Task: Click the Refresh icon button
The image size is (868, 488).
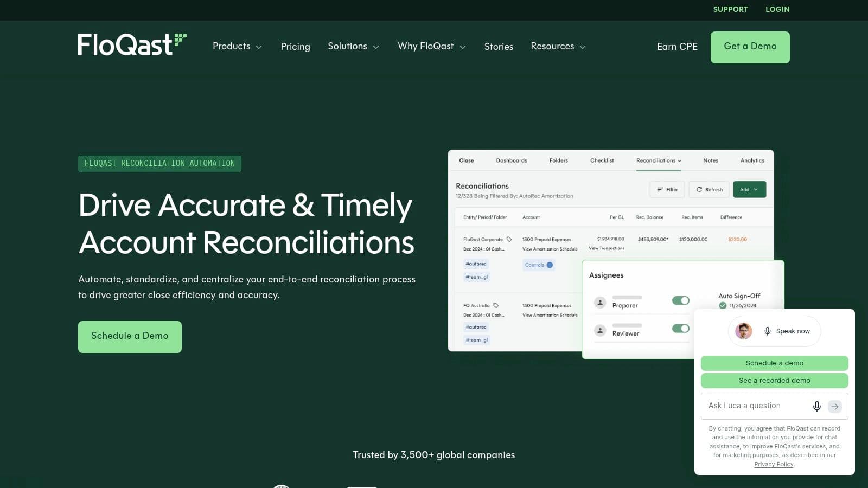Action: [x=709, y=189]
